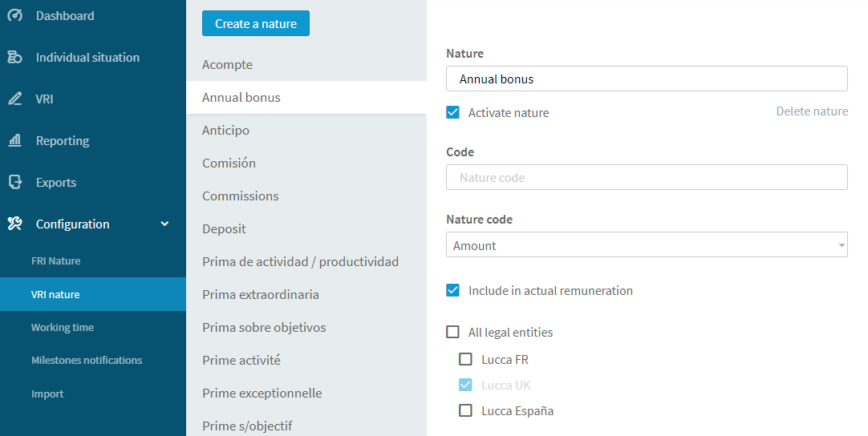The height and width of the screenshot is (436, 868).
Task: Click the Individual situation coins icon
Action: tap(14, 57)
